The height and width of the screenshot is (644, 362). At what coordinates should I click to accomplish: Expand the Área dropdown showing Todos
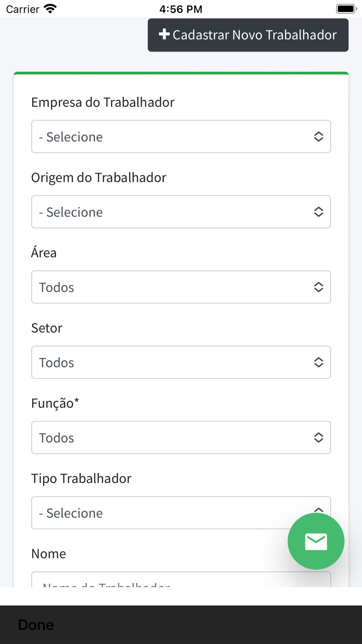coord(174,287)
